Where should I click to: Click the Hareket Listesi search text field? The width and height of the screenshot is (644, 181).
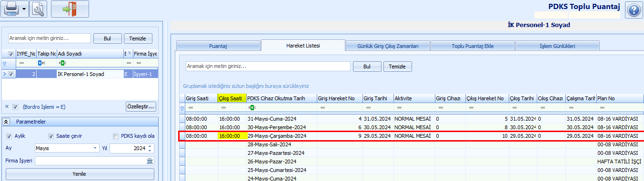[x=268, y=66]
